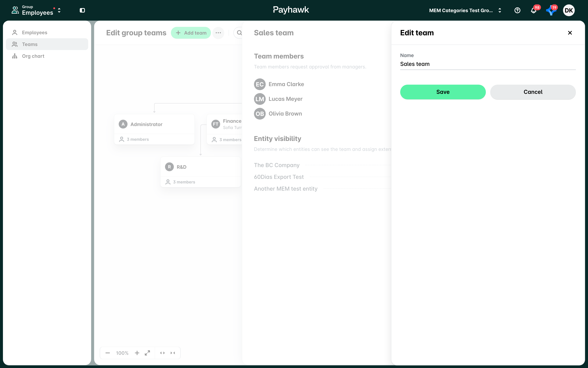Screen dimensions: 588x368
Task: Select Teams in the sidebar
Action: pyautogui.click(x=47, y=44)
